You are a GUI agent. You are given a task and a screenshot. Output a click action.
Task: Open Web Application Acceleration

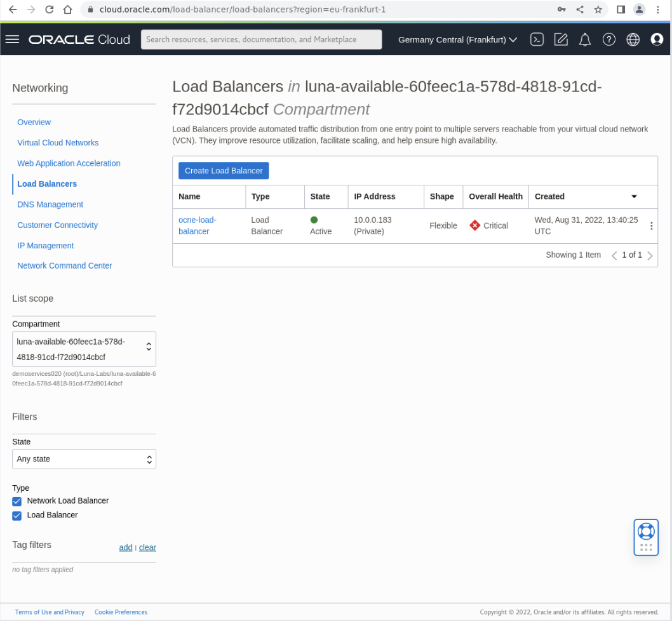coord(69,163)
